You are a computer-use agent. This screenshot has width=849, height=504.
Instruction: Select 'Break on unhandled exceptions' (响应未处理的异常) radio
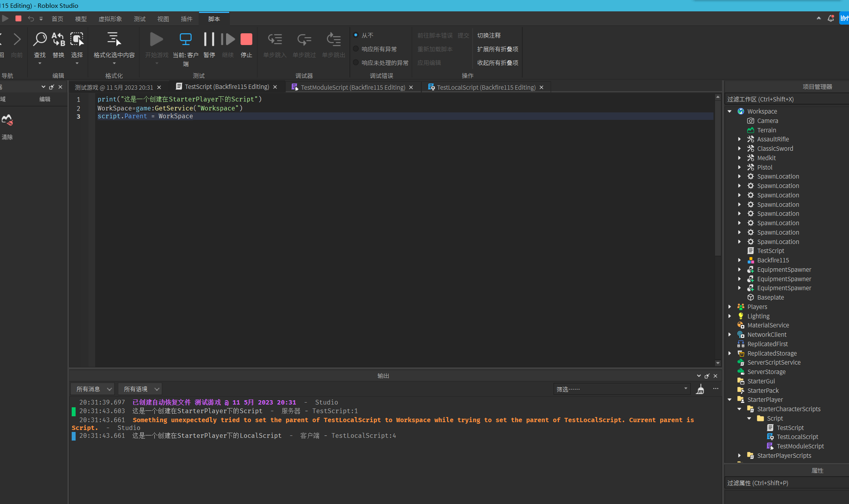(356, 63)
